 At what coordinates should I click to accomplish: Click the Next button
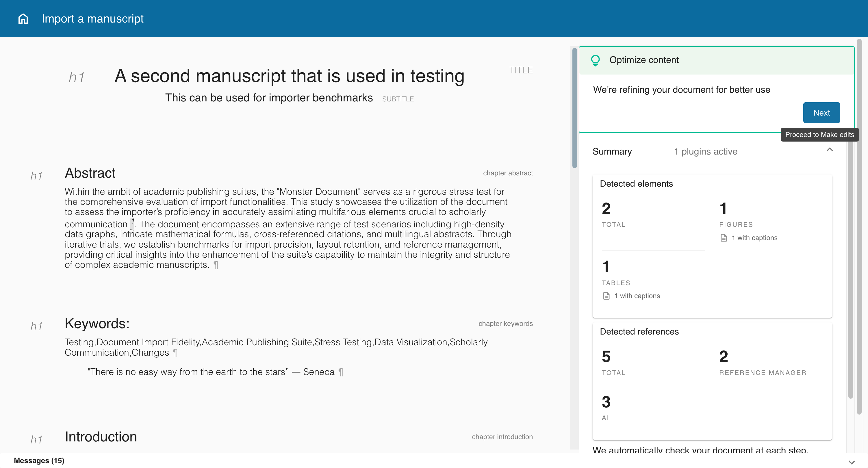tap(821, 113)
